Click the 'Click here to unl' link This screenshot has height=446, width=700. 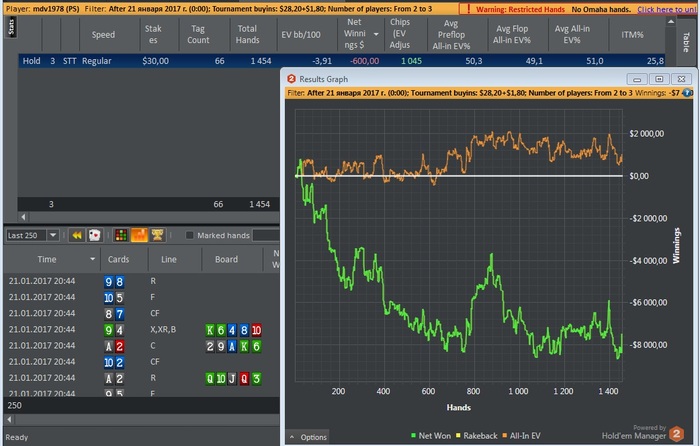668,9
